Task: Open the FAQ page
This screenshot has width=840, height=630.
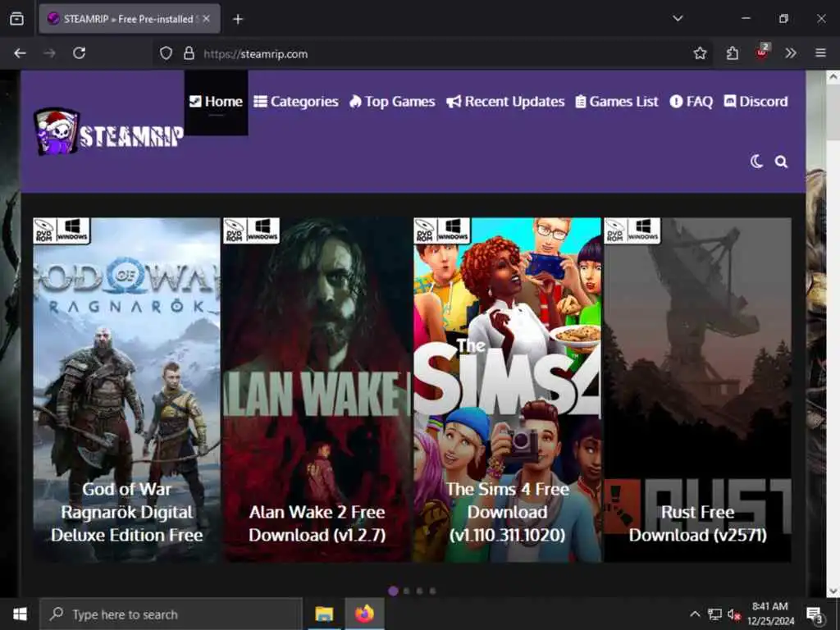Action: coord(692,102)
